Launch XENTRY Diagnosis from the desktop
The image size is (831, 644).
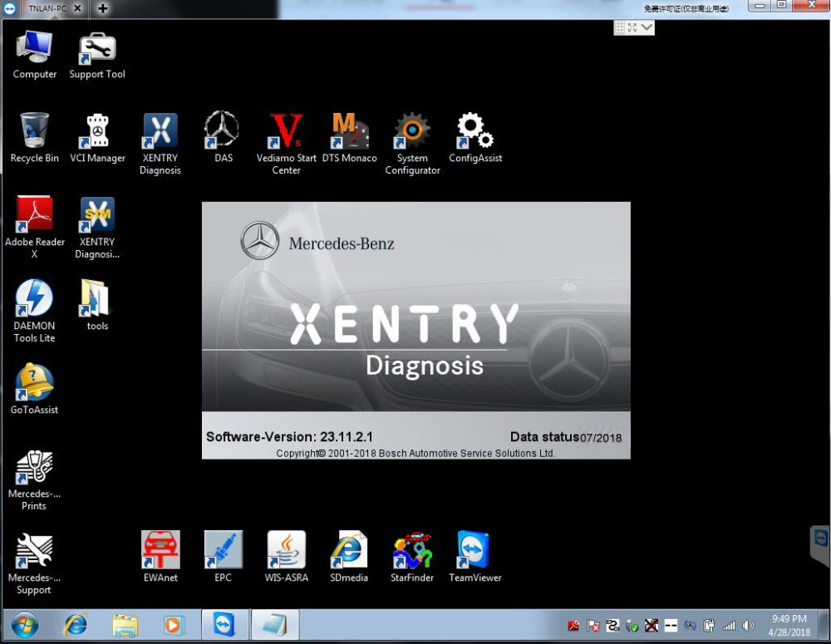(x=160, y=133)
